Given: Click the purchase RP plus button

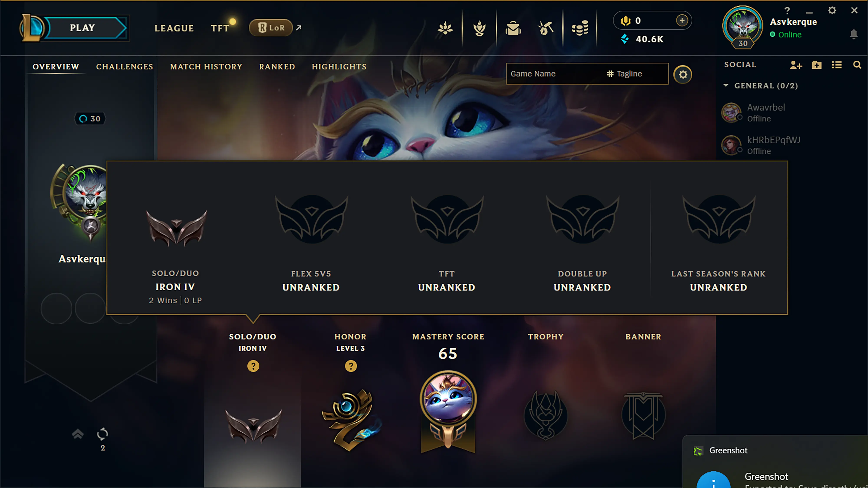Looking at the screenshot, I should pos(682,21).
